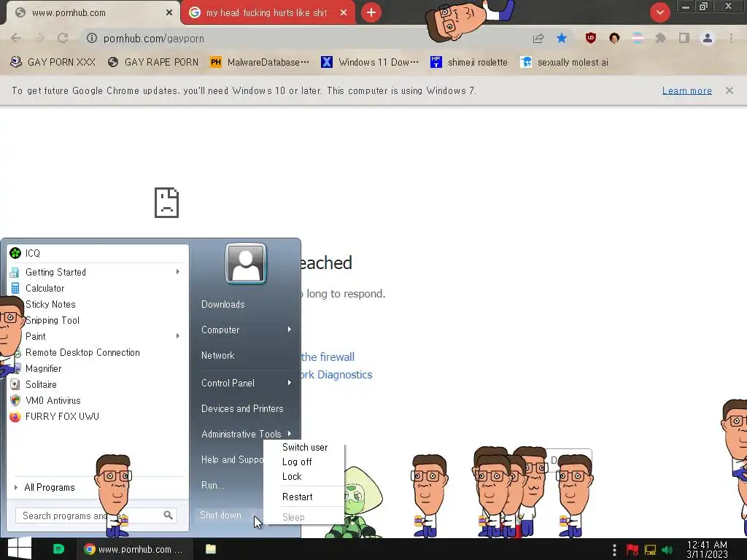The width and height of the screenshot is (747, 560).
Task: Expand Getting Started submenu arrow
Action: click(x=178, y=272)
